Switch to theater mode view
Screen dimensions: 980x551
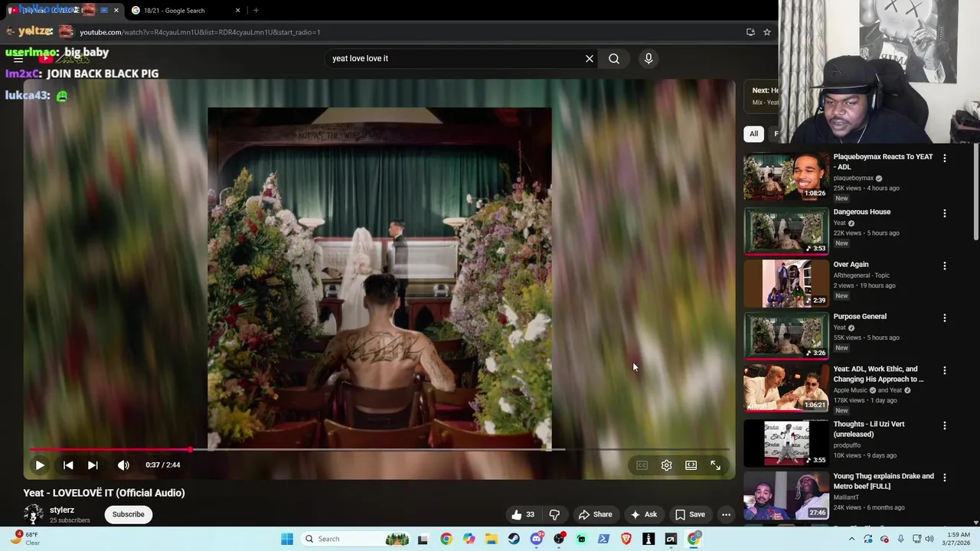[x=691, y=465]
